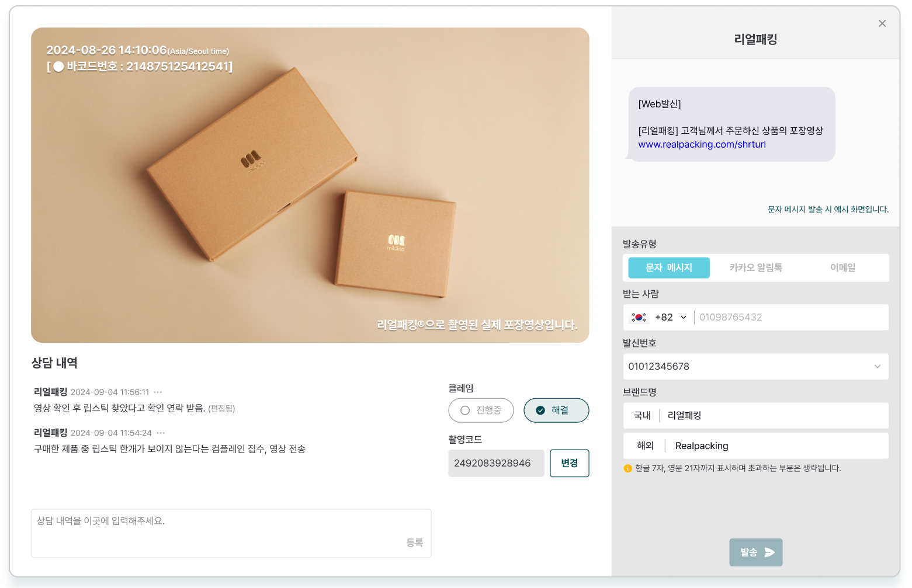Open options menu for 11:56:11 consultation entry

click(x=158, y=392)
